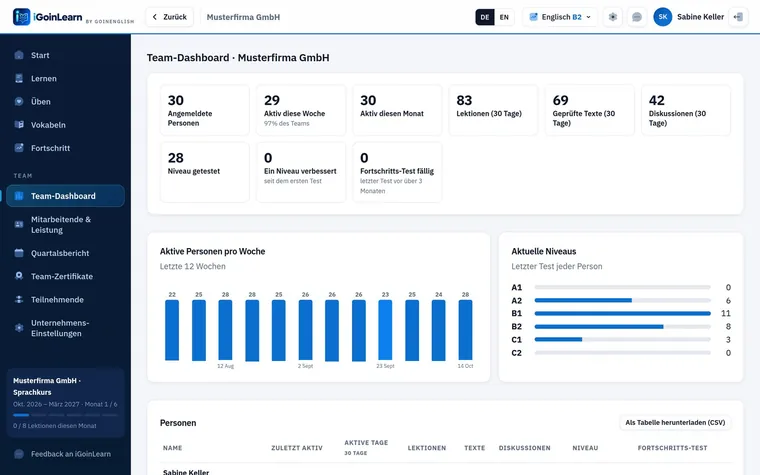Screen dimensions: 760x475
Task: Switch interface language to DE
Action: pyautogui.click(x=485, y=17)
